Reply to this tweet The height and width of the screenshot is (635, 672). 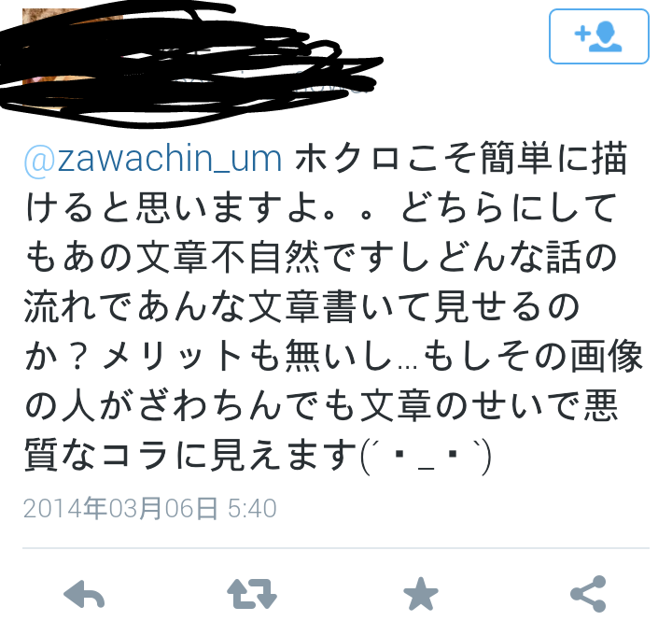(84, 594)
